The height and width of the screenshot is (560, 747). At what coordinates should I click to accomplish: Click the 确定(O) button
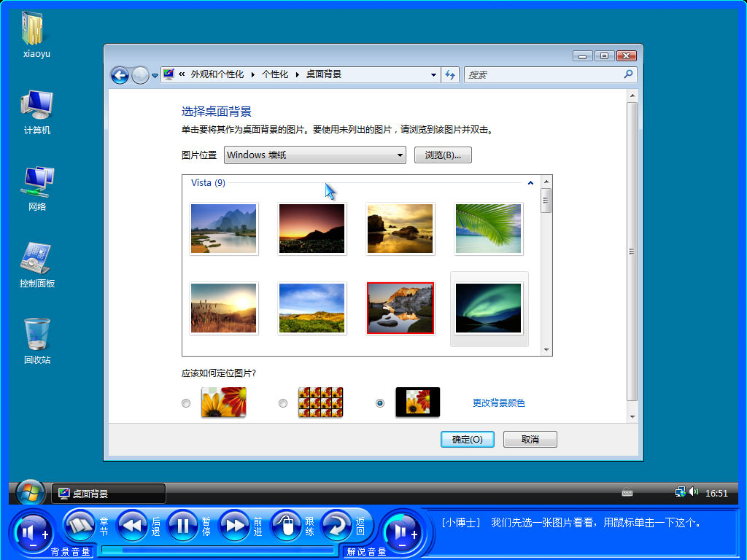(x=468, y=439)
